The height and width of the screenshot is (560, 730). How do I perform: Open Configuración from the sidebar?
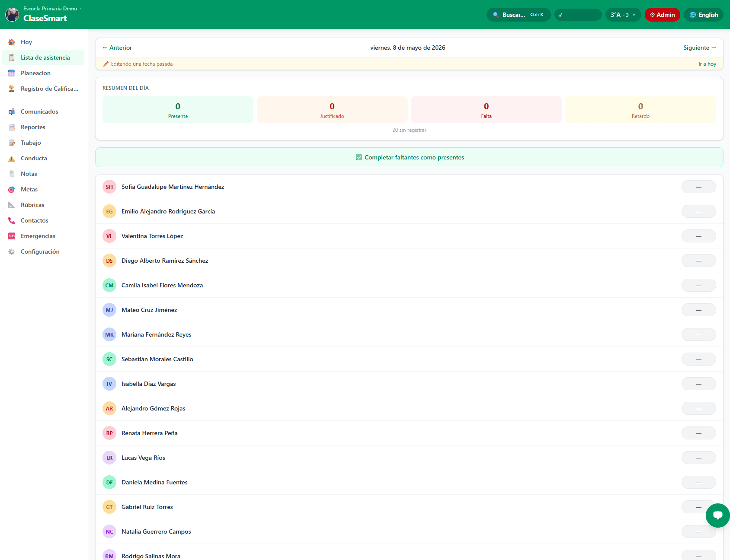coord(43,251)
